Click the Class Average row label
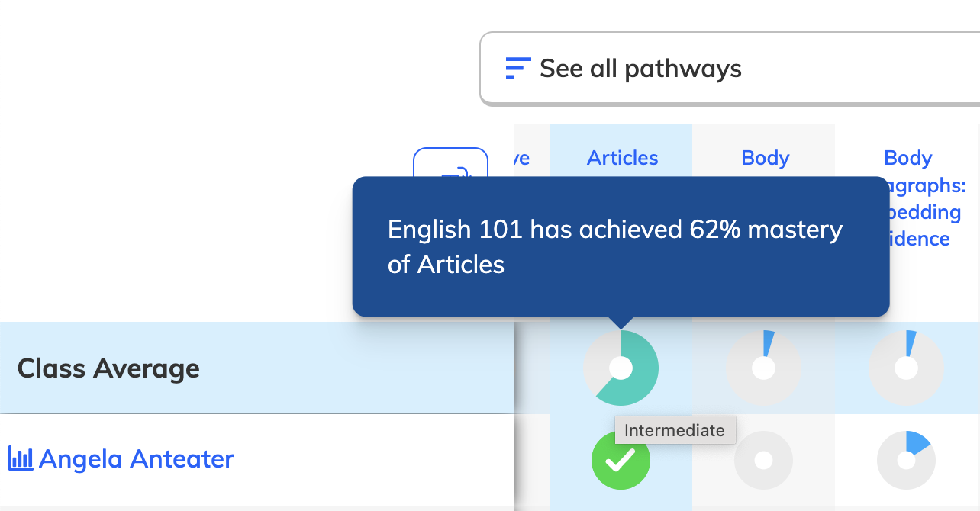 click(x=109, y=368)
